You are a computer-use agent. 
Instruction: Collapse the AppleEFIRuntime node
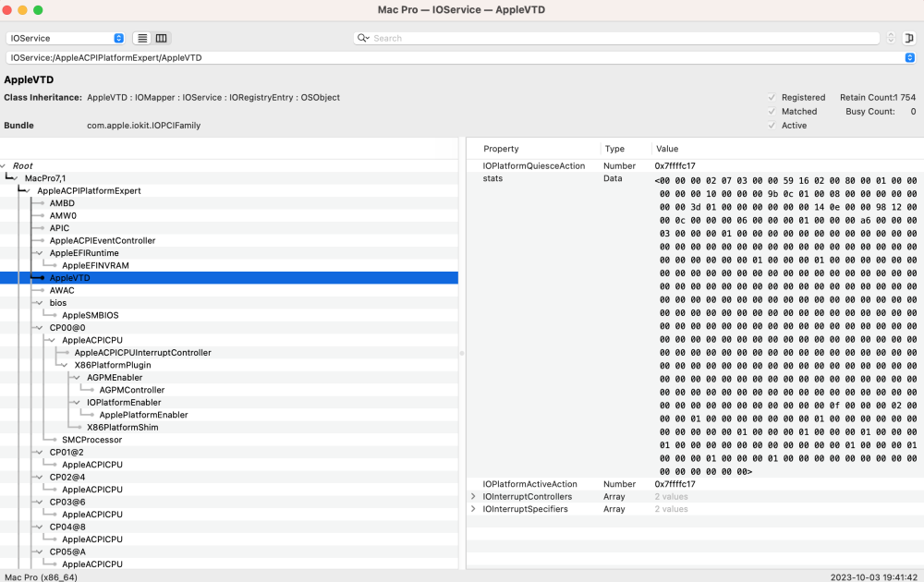point(40,253)
